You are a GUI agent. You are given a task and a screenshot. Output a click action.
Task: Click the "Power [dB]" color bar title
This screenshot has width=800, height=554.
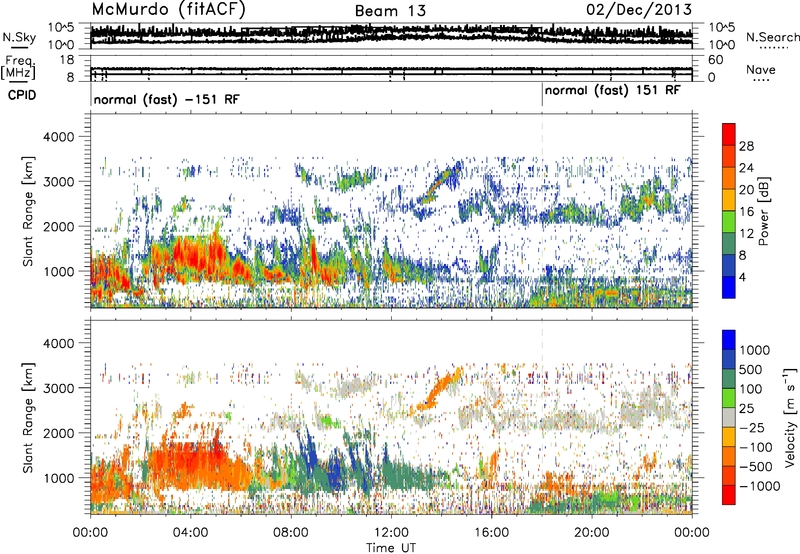[x=763, y=211]
